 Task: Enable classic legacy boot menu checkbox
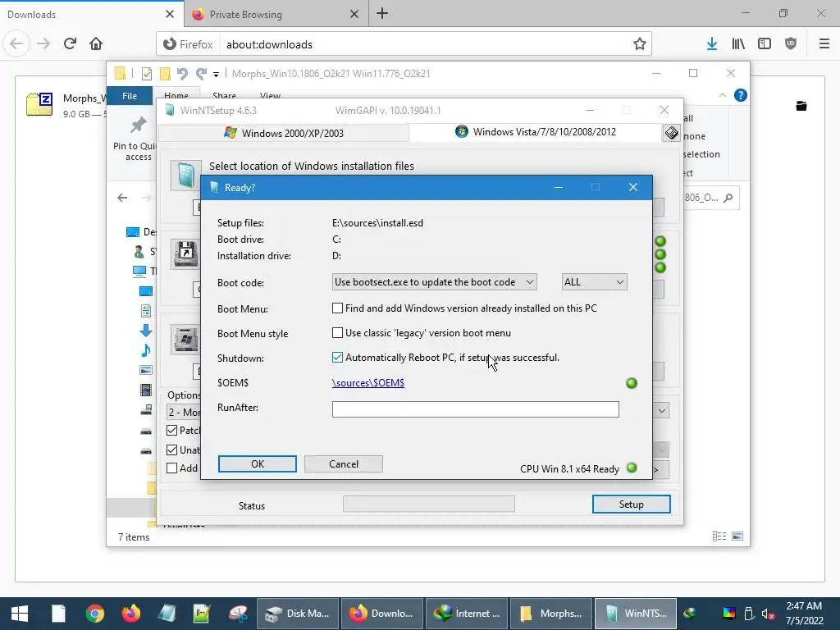(x=337, y=333)
